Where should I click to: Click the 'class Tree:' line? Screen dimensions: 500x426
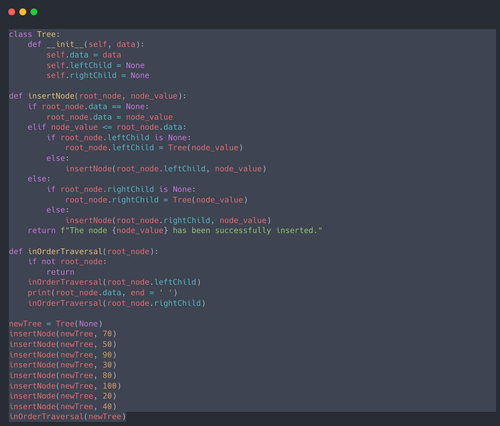pyautogui.click(x=34, y=34)
